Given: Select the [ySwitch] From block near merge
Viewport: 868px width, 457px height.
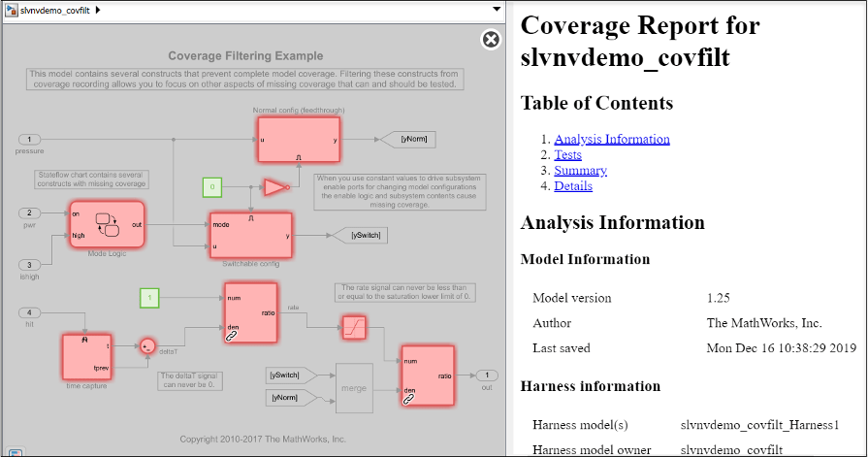Looking at the screenshot, I should (x=291, y=375).
